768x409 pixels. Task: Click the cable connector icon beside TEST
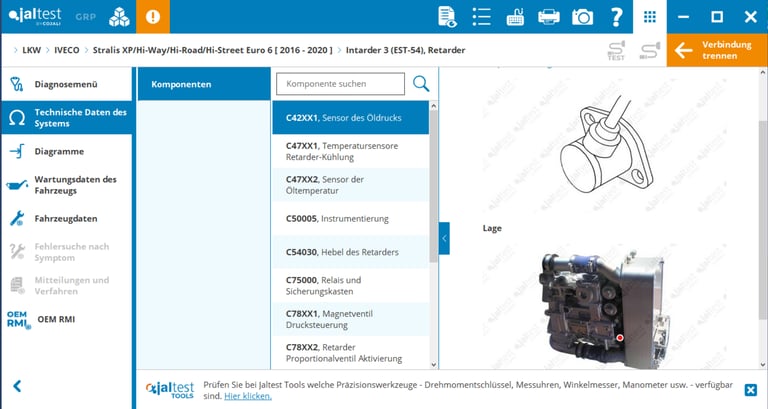point(649,50)
